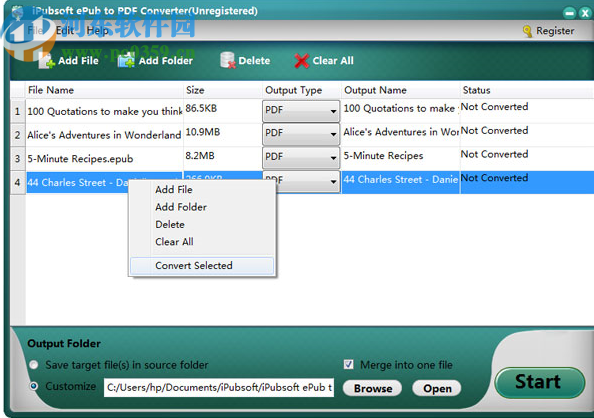Click the Size column header

pos(223,90)
